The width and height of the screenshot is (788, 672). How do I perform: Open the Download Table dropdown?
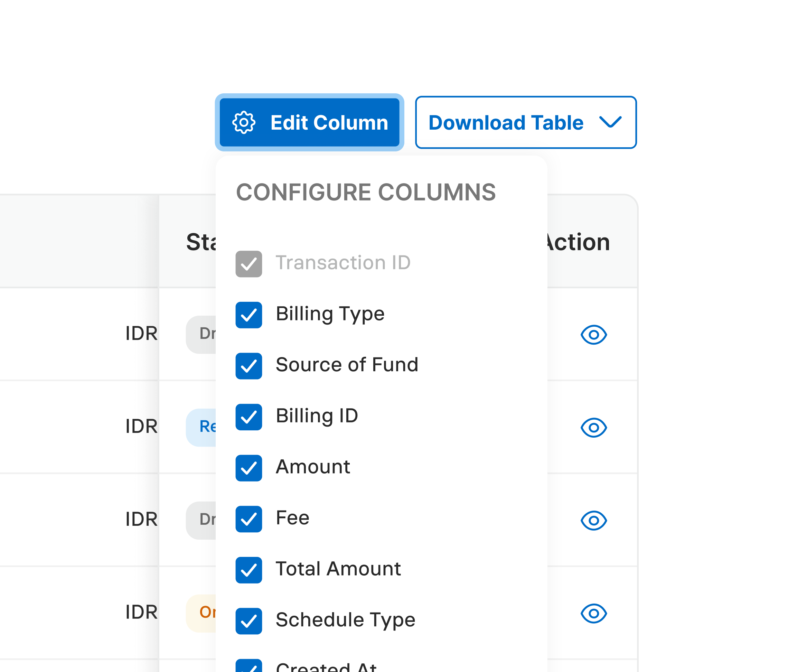pos(526,122)
